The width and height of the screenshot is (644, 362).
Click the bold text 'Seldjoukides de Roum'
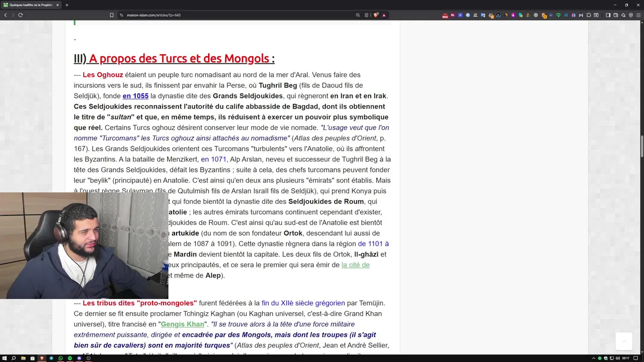(326, 202)
